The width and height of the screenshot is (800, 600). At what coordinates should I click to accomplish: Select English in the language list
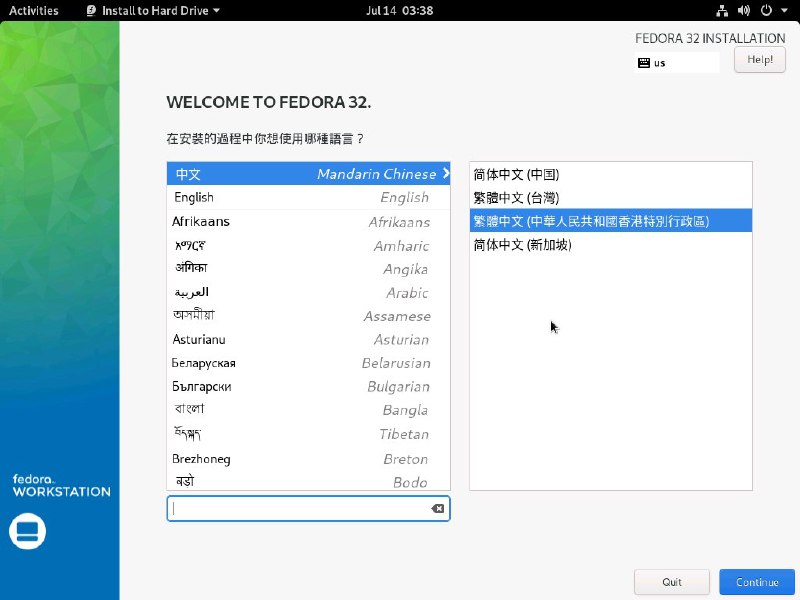click(x=308, y=197)
